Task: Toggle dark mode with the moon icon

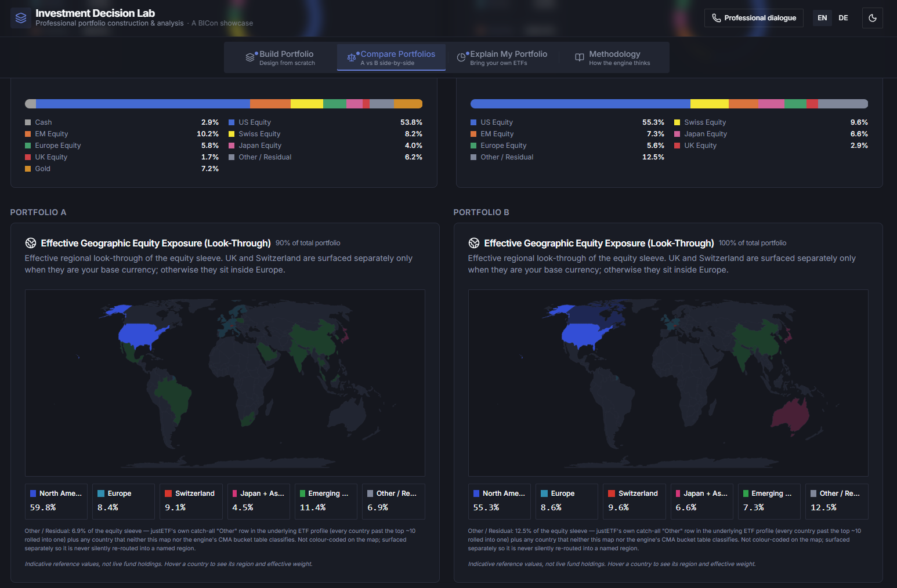Action: [872, 18]
